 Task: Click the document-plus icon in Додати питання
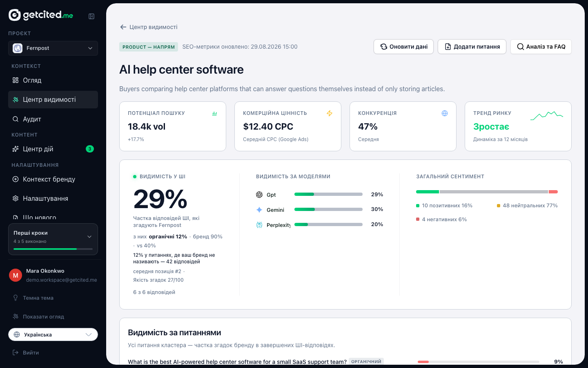tap(448, 47)
